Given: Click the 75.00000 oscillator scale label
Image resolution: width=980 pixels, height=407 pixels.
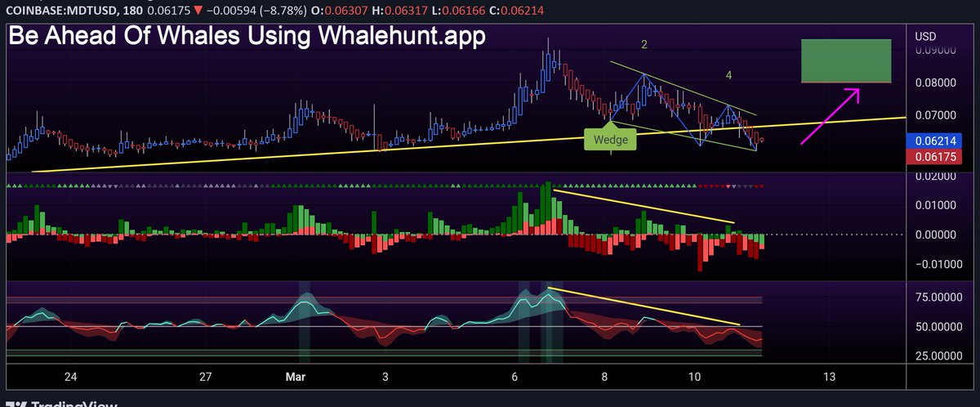Looking at the screenshot, I should [x=938, y=297].
